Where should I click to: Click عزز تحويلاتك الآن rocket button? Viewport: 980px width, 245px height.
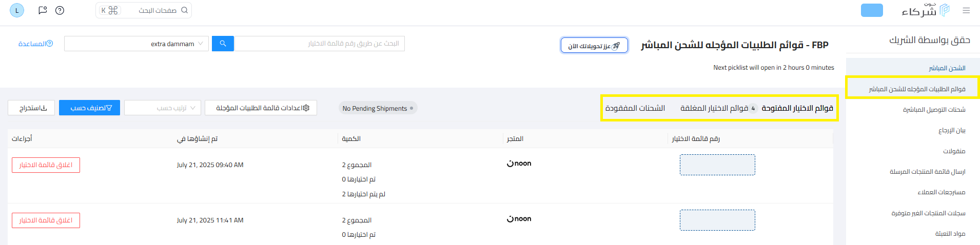tap(594, 45)
